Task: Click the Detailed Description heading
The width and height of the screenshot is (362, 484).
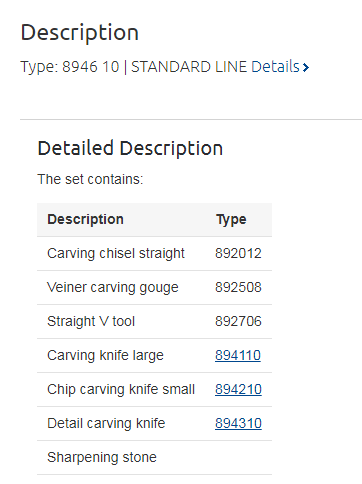Action: coord(130,148)
